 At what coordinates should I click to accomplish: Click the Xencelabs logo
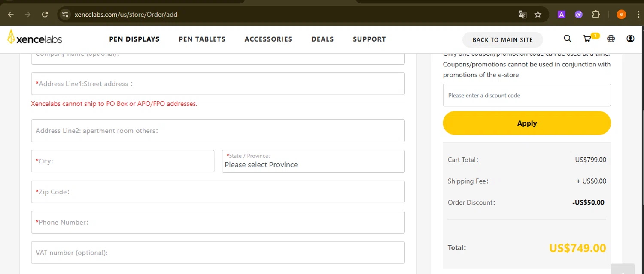tap(35, 38)
